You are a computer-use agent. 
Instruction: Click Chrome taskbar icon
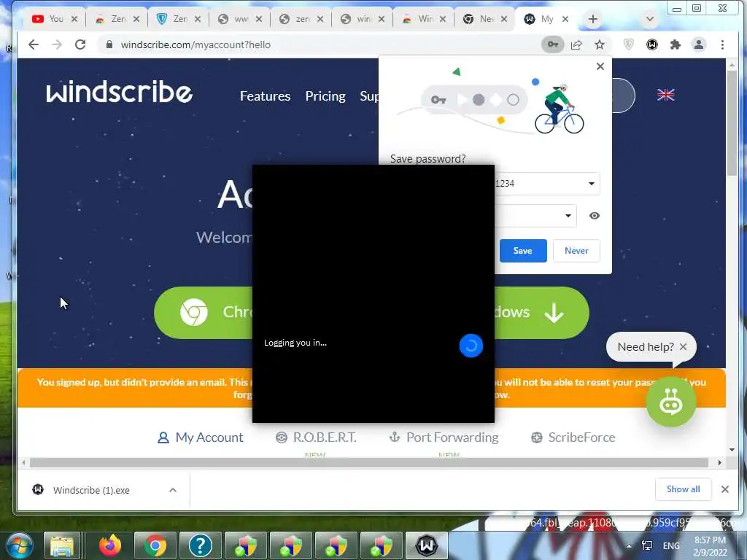(x=155, y=545)
